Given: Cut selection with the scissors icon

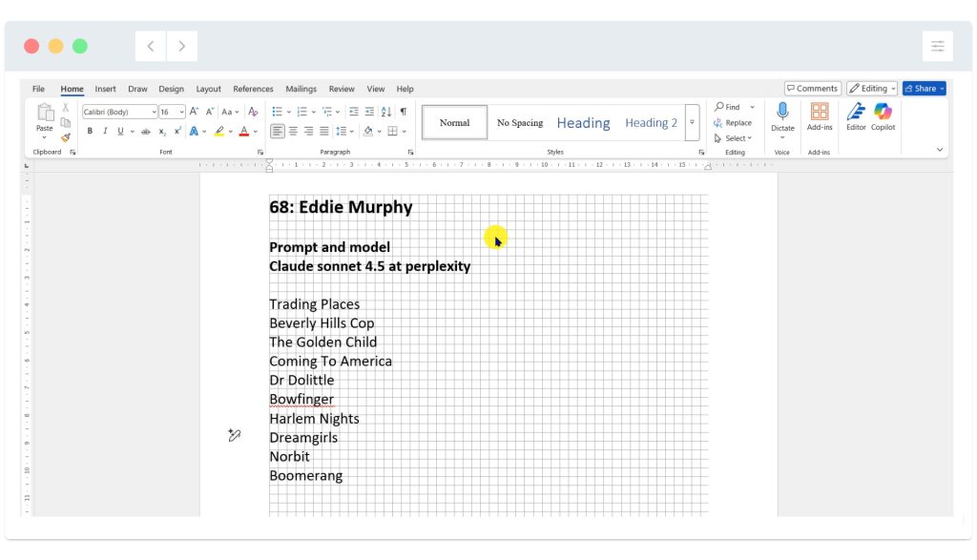Looking at the screenshot, I should click(66, 108).
